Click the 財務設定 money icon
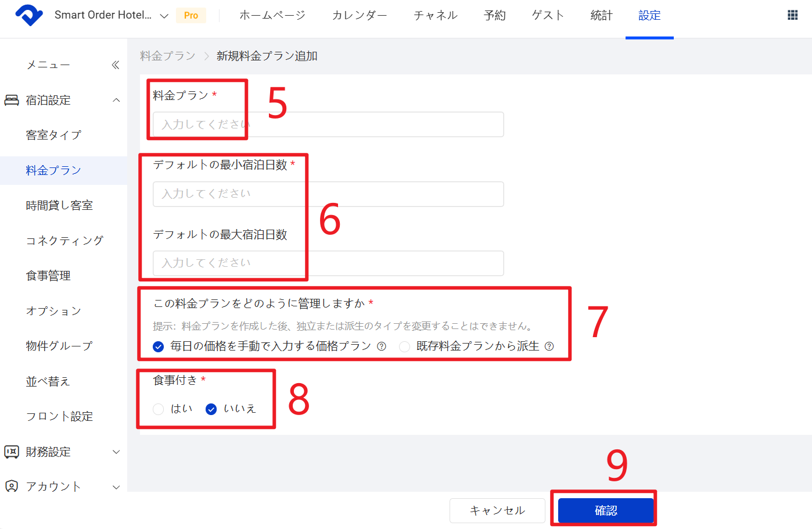The width and height of the screenshot is (812, 529). click(12, 452)
